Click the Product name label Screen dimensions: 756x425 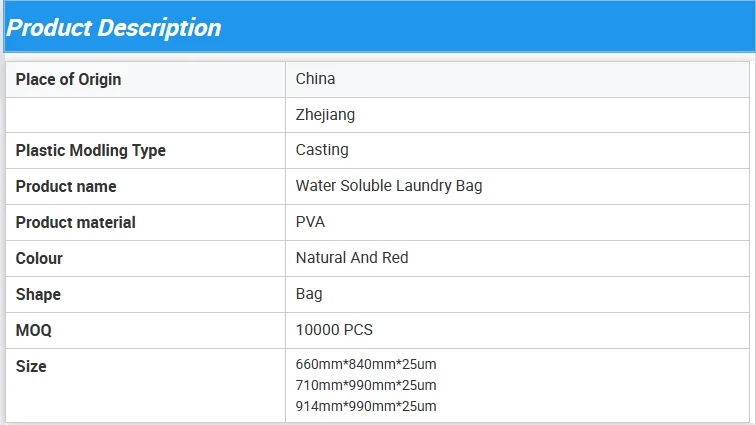(66, 187)
